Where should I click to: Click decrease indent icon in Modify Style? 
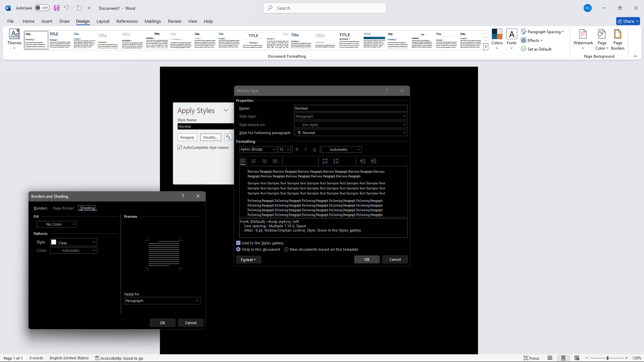[363, 161]
